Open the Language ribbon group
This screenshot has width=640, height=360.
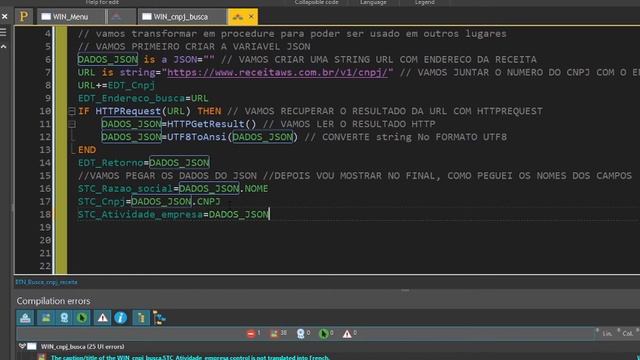[x=373, y=2]
